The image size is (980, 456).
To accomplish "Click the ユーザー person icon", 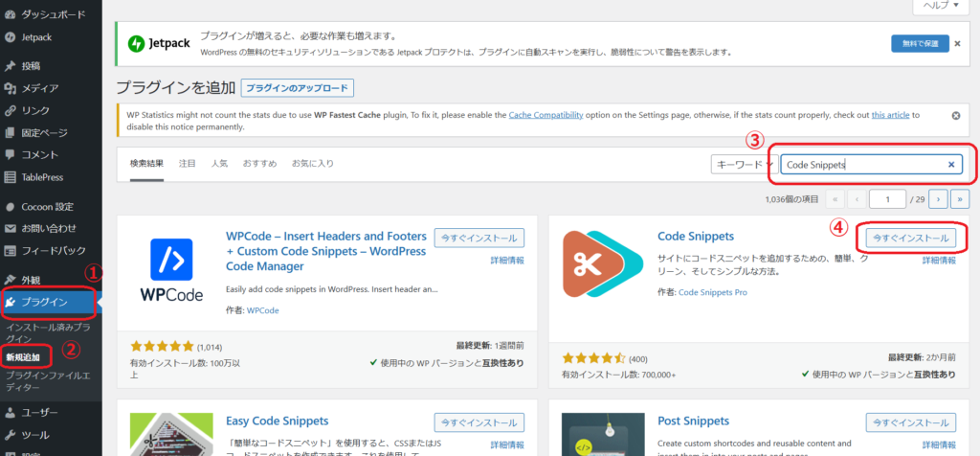I will click(x=10, y=412).
